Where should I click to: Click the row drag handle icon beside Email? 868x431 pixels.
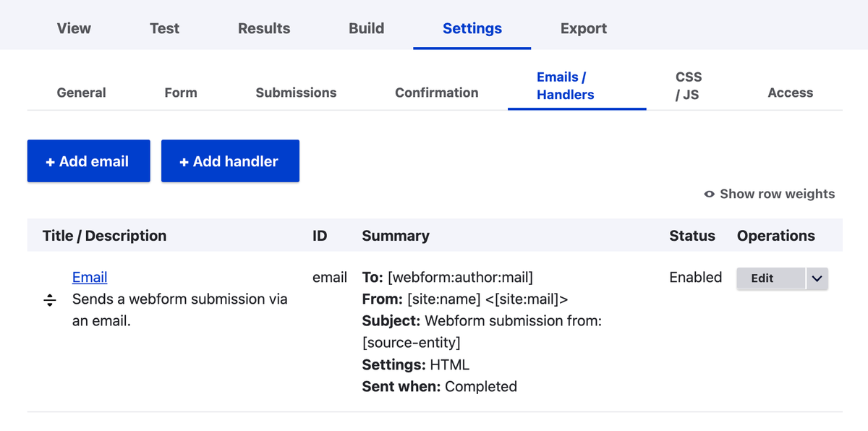pos(50,300)
